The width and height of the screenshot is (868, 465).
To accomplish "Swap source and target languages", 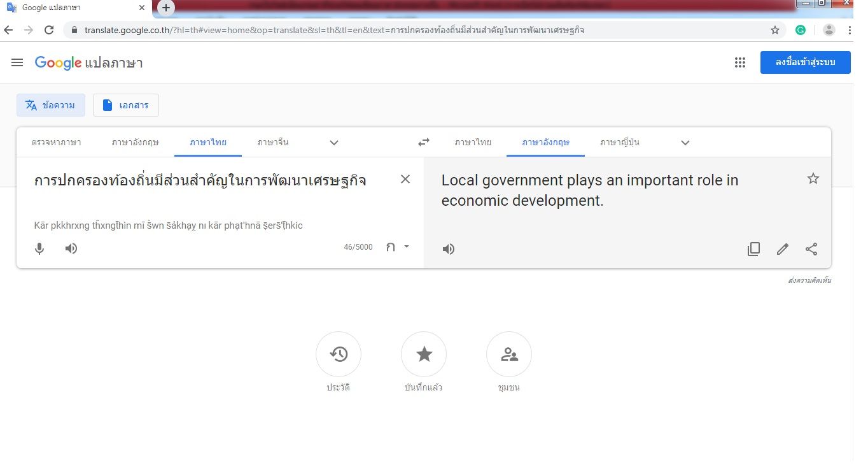I will tap(424, 142).
